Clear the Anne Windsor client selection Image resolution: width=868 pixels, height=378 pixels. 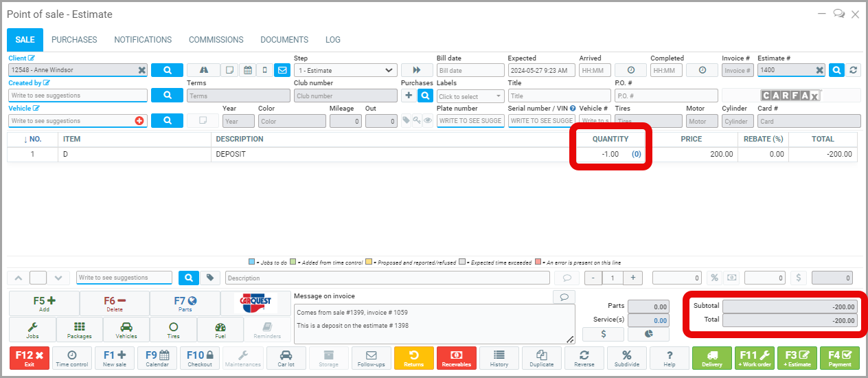141,70
